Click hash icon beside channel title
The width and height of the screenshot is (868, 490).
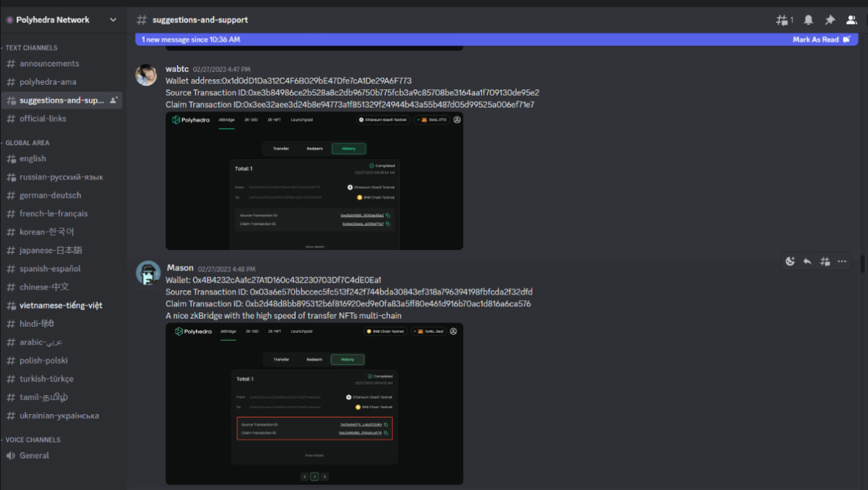[x=141, y=20]
